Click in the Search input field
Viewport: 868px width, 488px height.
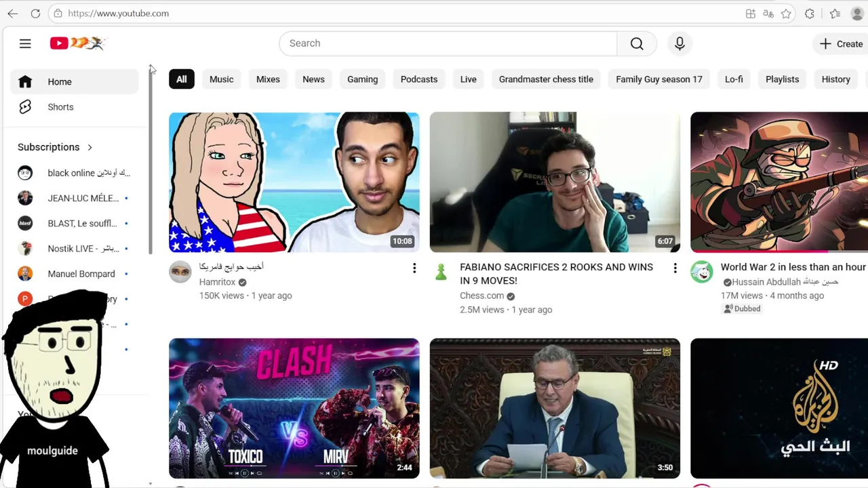coord(448,43)
